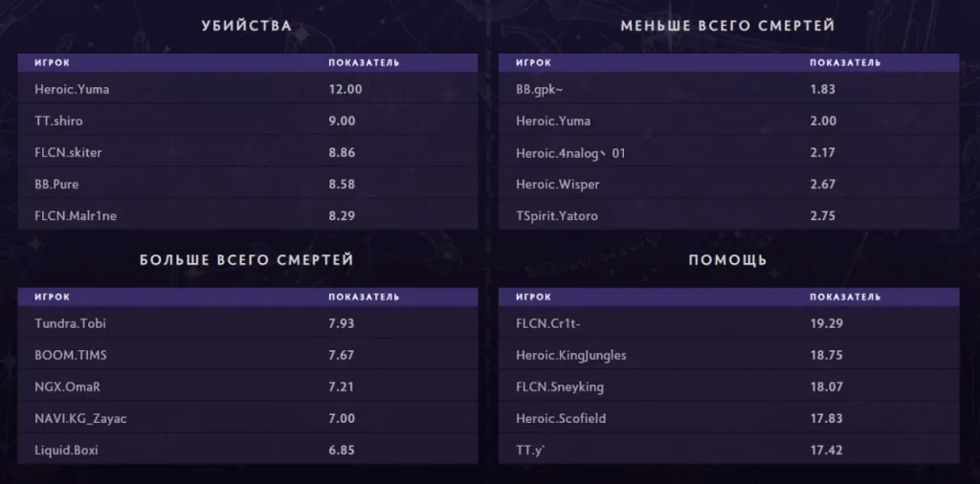Open the Heroic.KingJungles row

coord(728,355)
